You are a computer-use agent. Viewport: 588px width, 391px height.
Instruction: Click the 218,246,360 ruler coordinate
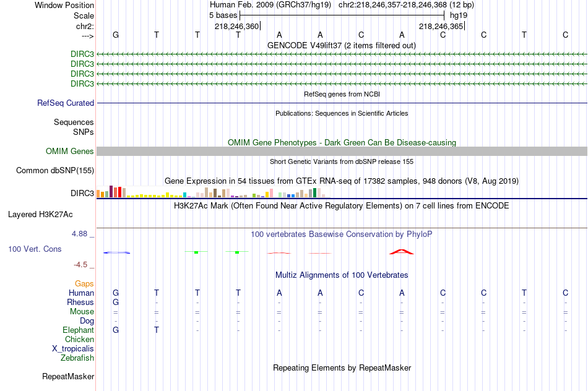pyautogui.click(x=236, y=26)
